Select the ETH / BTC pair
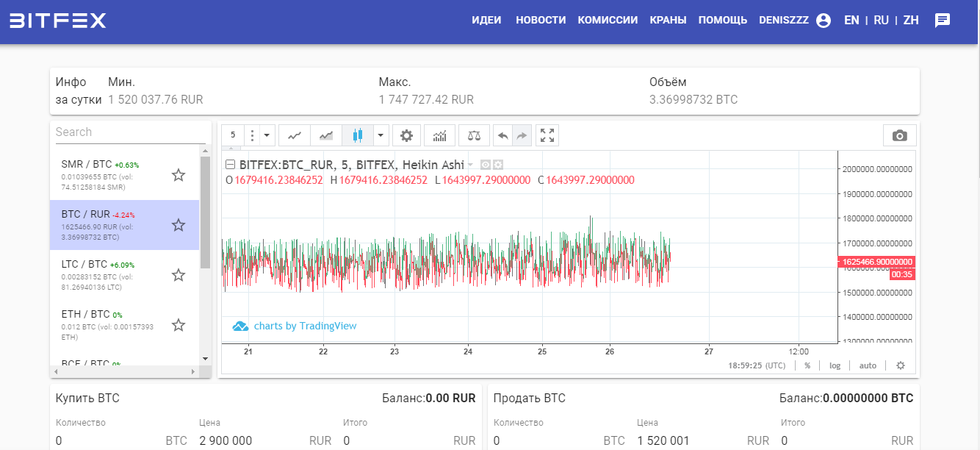This screenshot has height=450, width=980. [125, 325]
